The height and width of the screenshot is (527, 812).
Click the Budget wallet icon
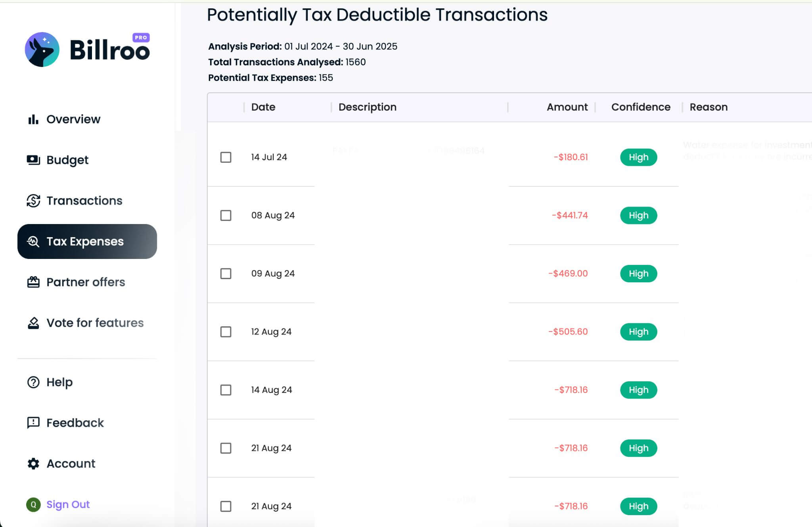[x=33, y=160]
